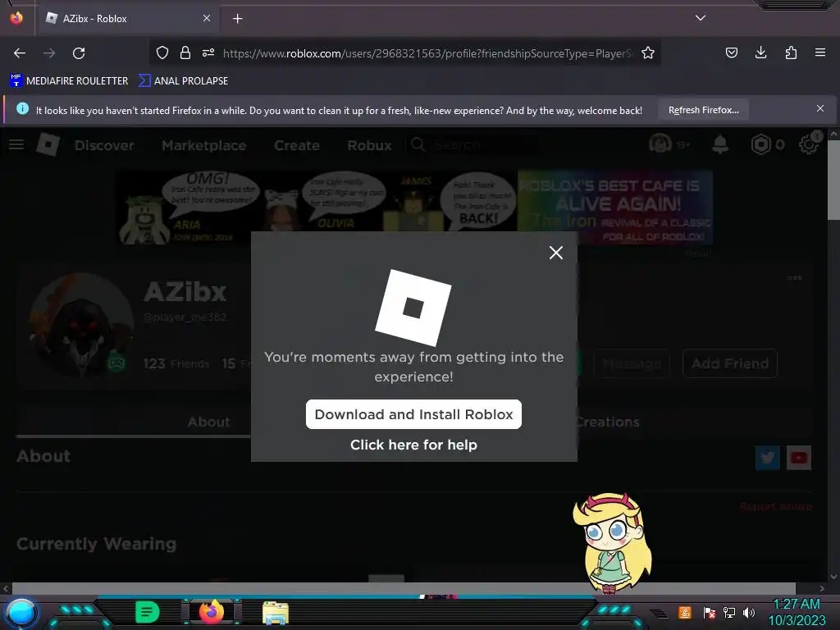
Task: Open the volume speaker tray icon
Action: [x=748, y=612]
